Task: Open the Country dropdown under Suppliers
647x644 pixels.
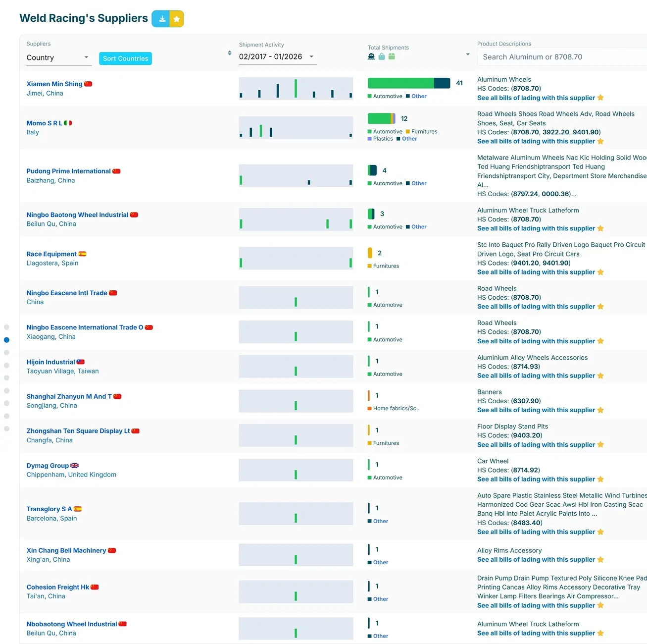Action: point(59,57)
